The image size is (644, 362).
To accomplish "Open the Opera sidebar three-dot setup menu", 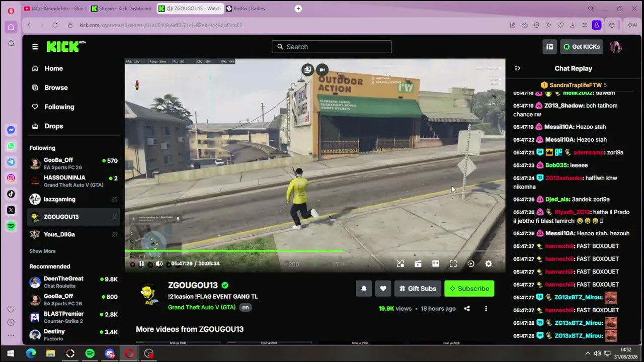I will (11, 336).
